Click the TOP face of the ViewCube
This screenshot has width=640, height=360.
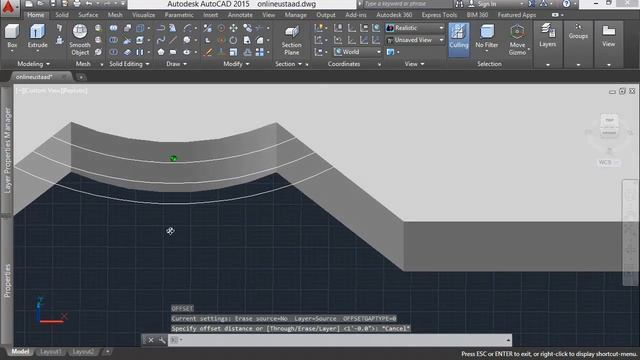[609, 120]
